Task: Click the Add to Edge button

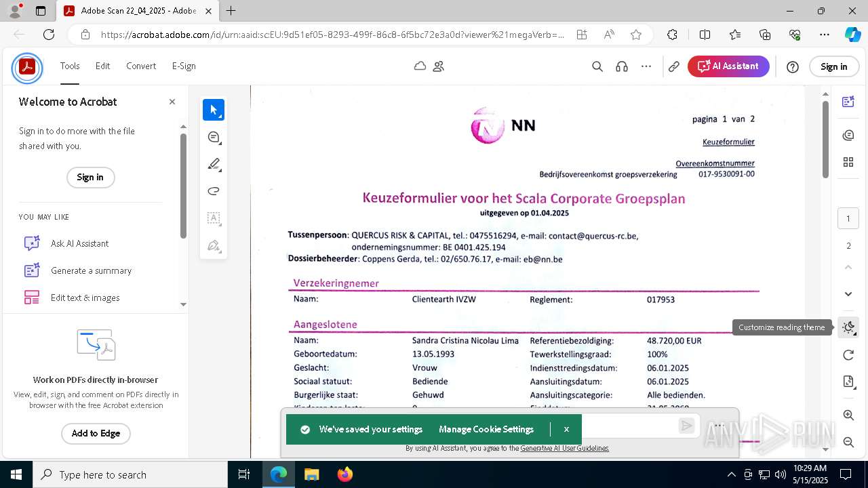Action: [96, 433]
